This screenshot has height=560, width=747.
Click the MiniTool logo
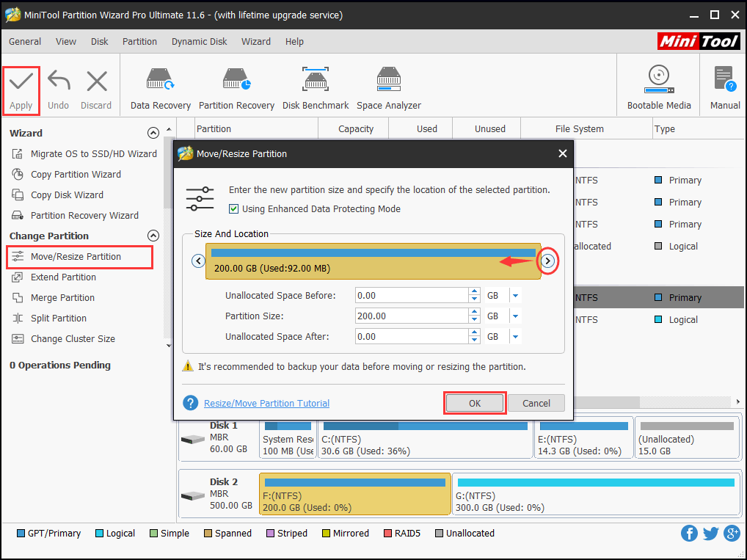(x=699, y=41)
